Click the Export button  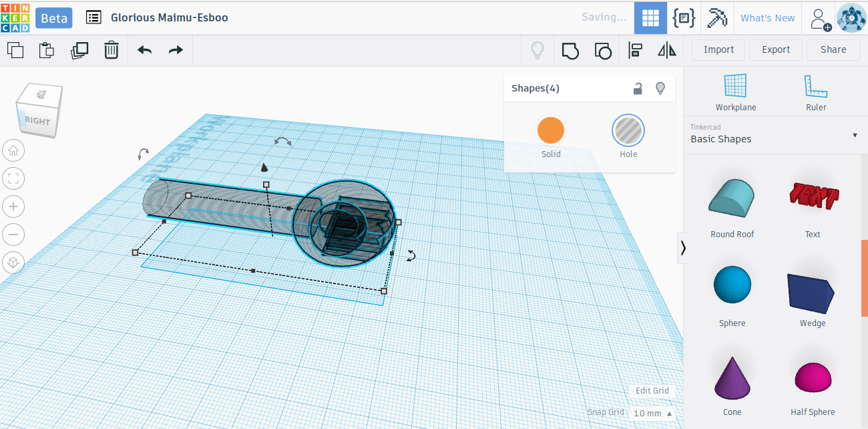[x=776, y=49]
